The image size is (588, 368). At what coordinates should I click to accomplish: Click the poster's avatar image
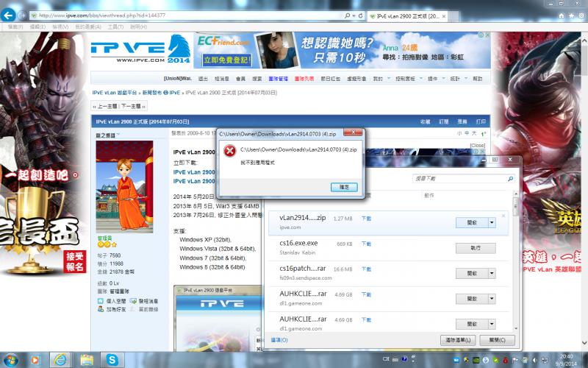124,187
